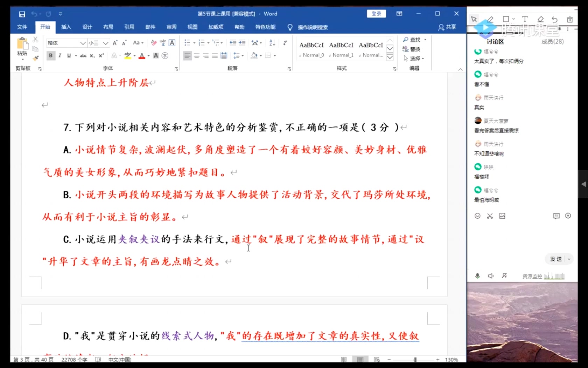Collapse the ribbon with the chevron arrow
The image size is (588, 368).
pos(460,69)
